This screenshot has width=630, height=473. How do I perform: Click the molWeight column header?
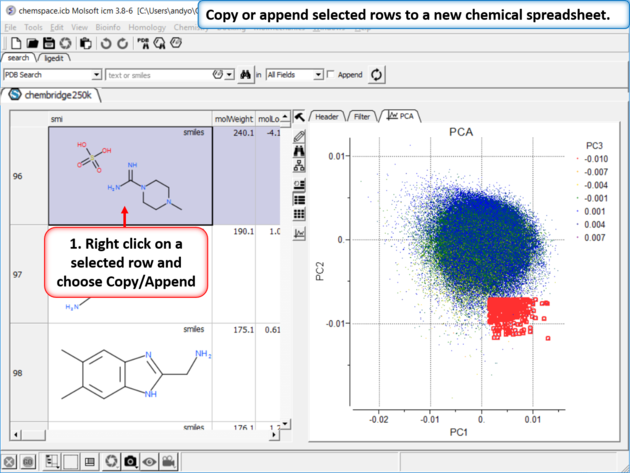(x=234, y=118)
